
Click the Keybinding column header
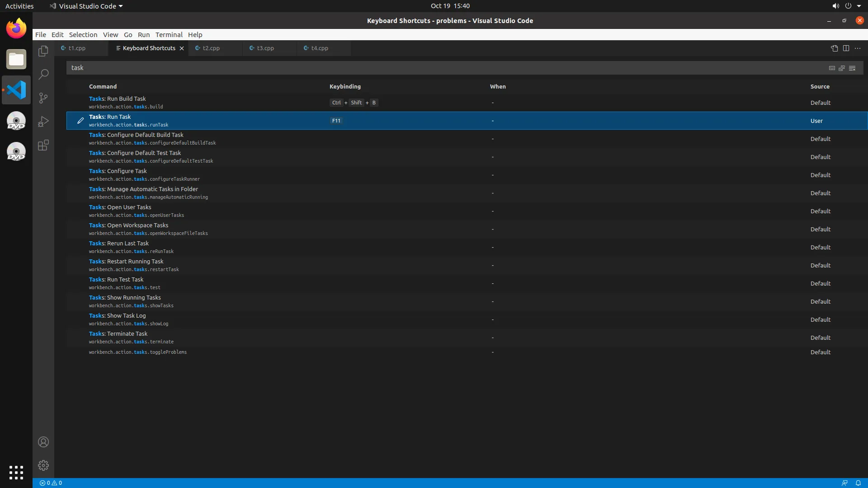(345, 86)
